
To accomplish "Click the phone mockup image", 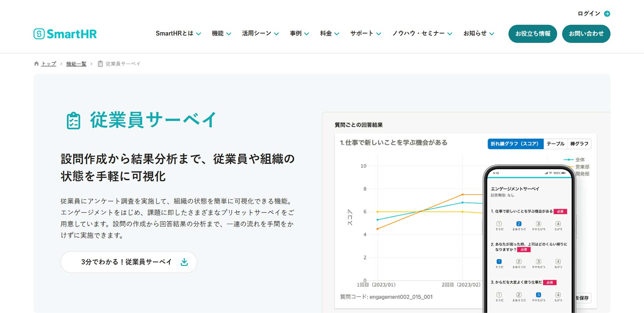I will pos(529,239).
